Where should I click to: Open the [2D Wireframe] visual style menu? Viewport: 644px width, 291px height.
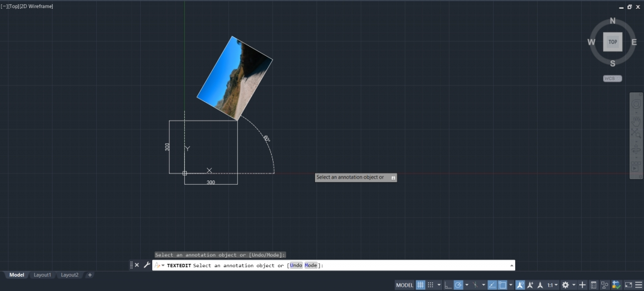coord(36,6)
